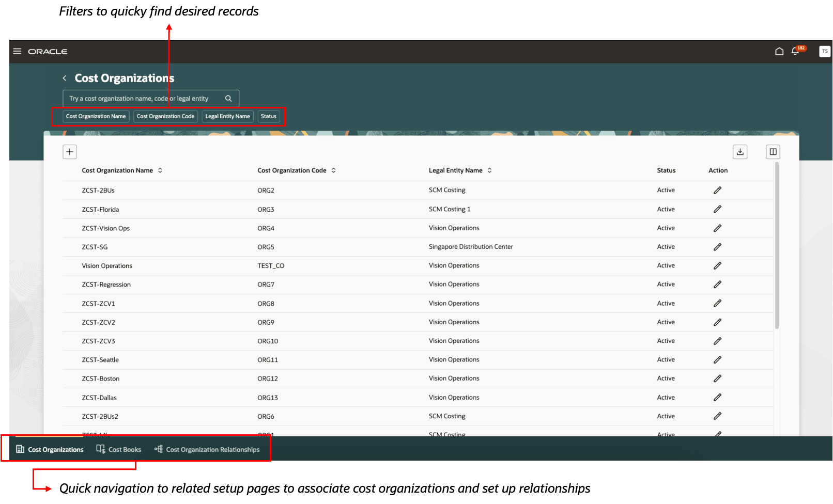This screenshot has width=833, height=504.
Task: Sort by Cost Organization Name column
Action: 160,170
